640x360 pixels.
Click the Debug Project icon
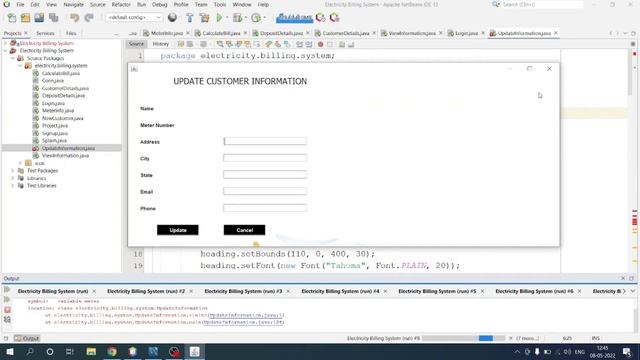(x=237, y=18)
